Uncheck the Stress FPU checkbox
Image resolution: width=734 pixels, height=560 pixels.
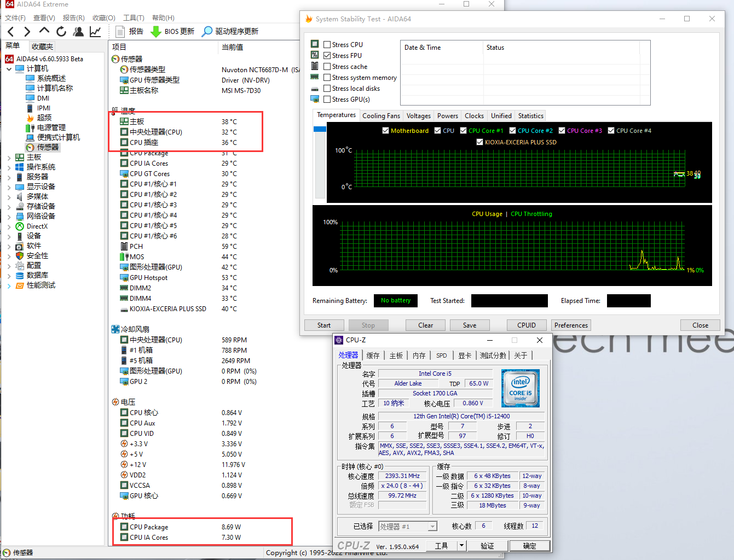[x=327, y=56]
